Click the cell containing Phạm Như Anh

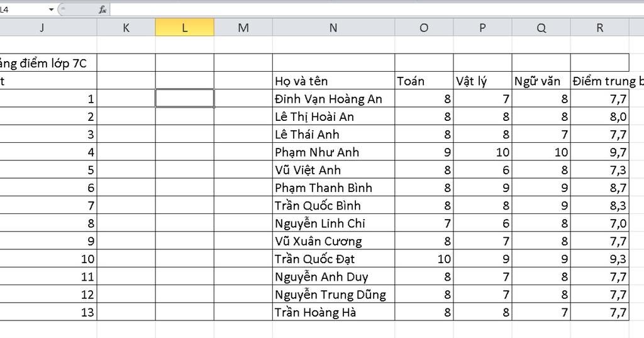pyautogui.click(x=333, y=152)
